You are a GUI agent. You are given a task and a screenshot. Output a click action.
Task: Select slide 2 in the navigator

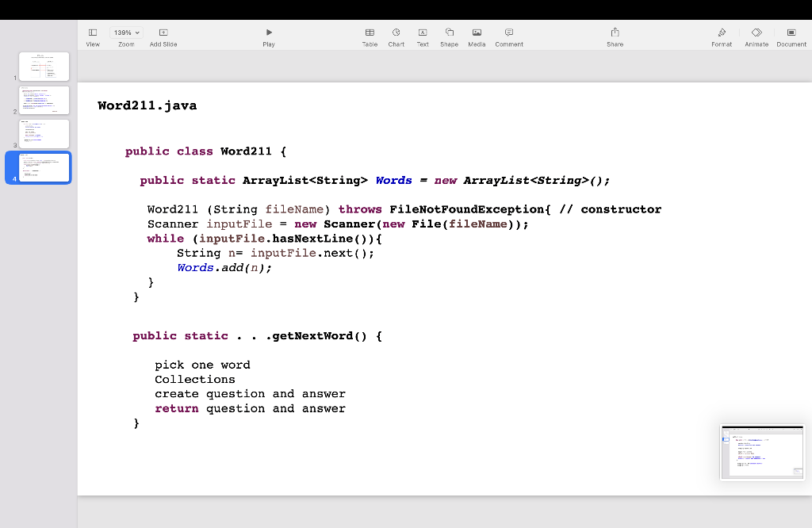tap(44, 100)
